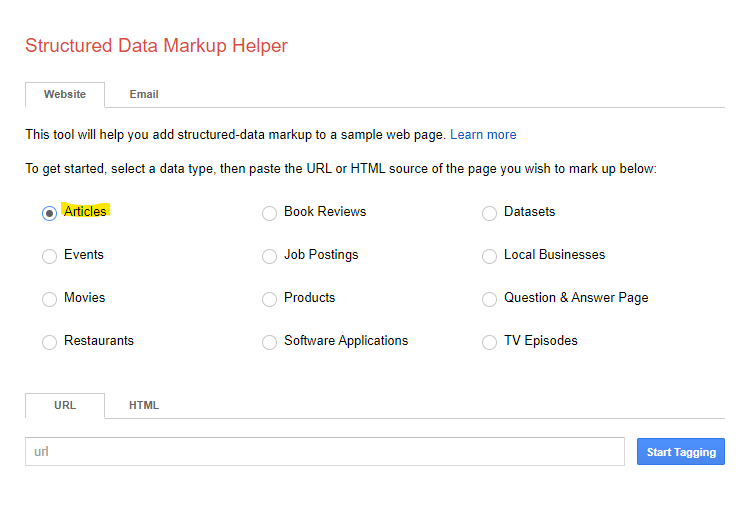Choose the Products data type
Viewport: 754px width, 528px height.
coord(269,299)
